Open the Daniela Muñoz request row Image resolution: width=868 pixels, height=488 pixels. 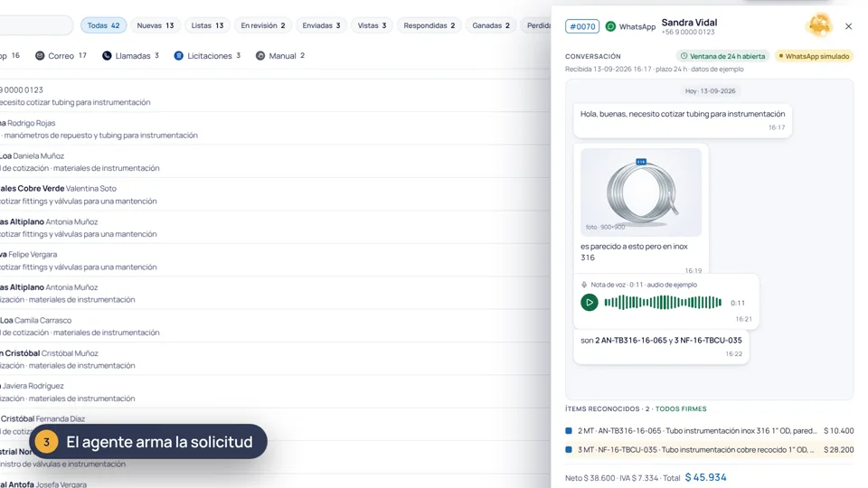coord(275,162)
